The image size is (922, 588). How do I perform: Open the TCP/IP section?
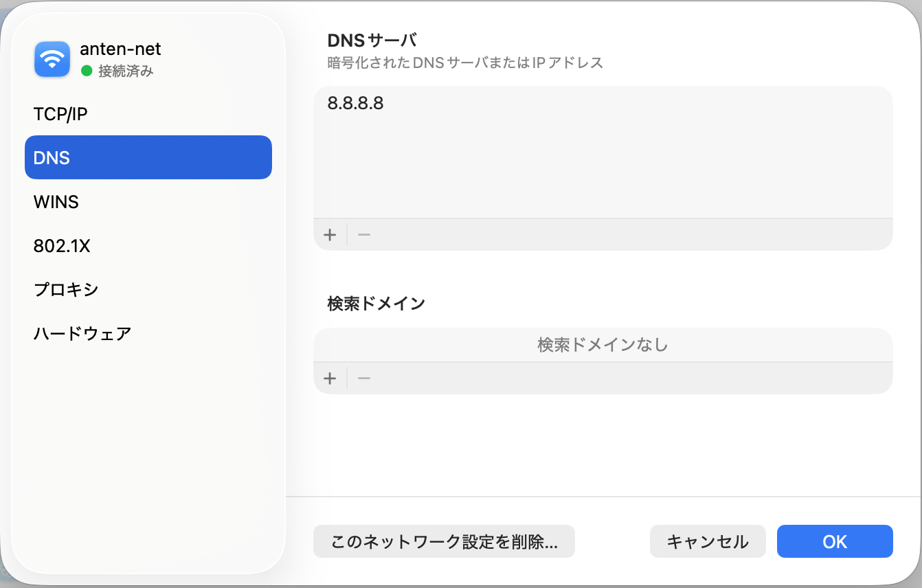coord(60,114)
